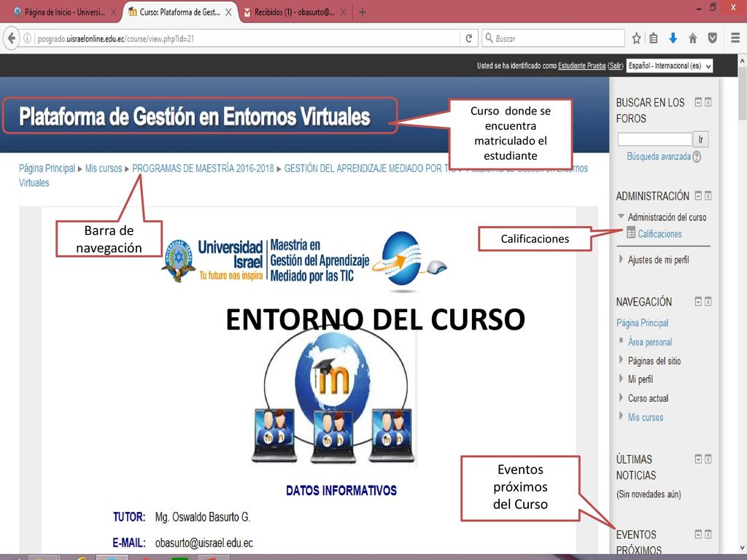747x560 pixels.
Task: Click the Calificaciones grid icon
Action: click(631, 233)
